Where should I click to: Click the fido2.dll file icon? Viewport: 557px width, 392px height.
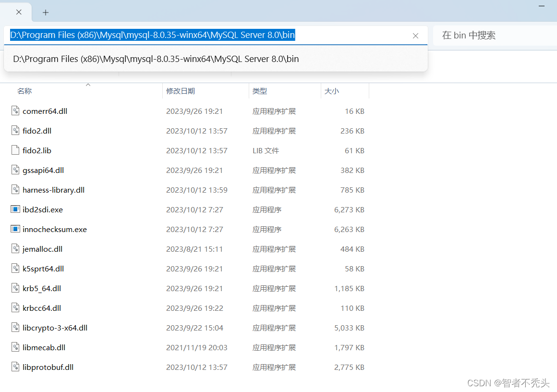click(x=15, y=131)
